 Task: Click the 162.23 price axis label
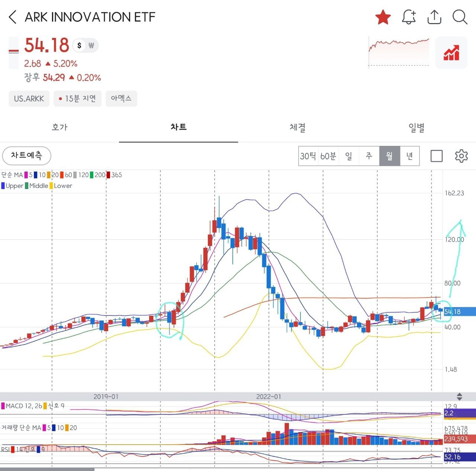point(454,193)
